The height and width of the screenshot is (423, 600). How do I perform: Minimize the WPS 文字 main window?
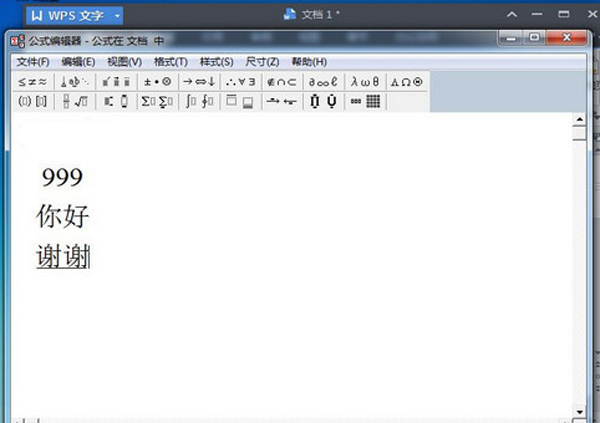click(x=537, y=15)
